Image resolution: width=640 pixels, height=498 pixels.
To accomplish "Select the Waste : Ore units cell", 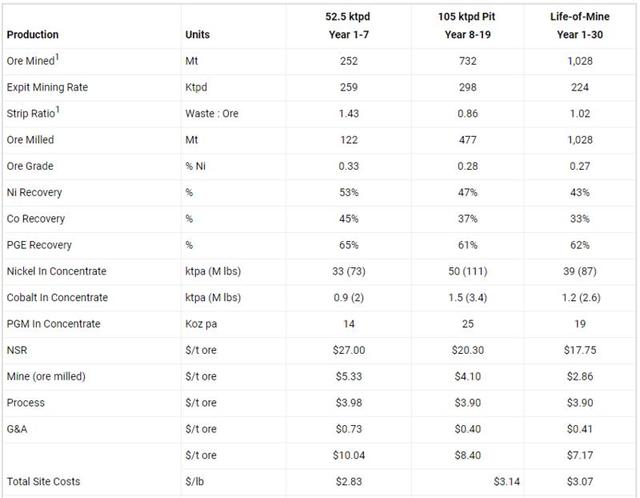I will click(x=211, y=113).
